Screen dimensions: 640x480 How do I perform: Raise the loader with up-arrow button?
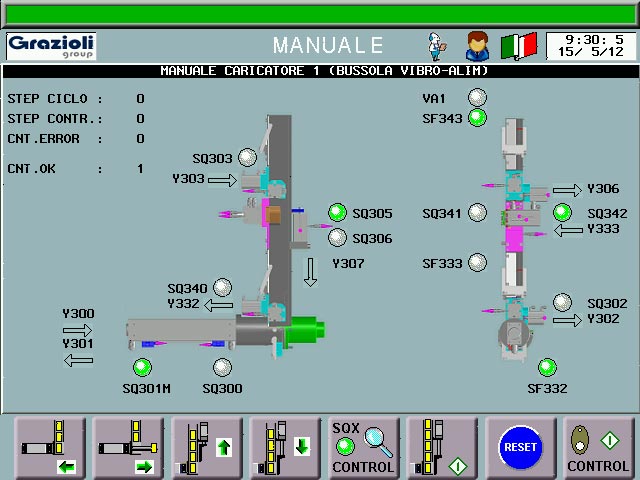point(207,448)
